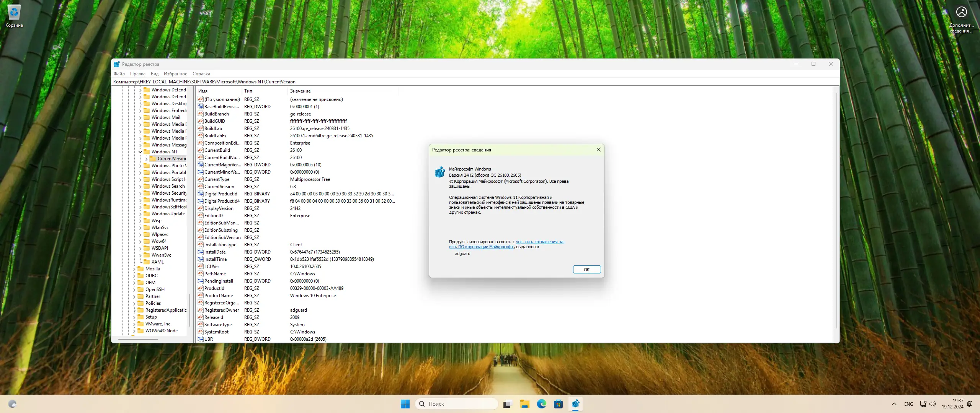Open the Избранное menu
980x413 pixels.
point(175,74)
